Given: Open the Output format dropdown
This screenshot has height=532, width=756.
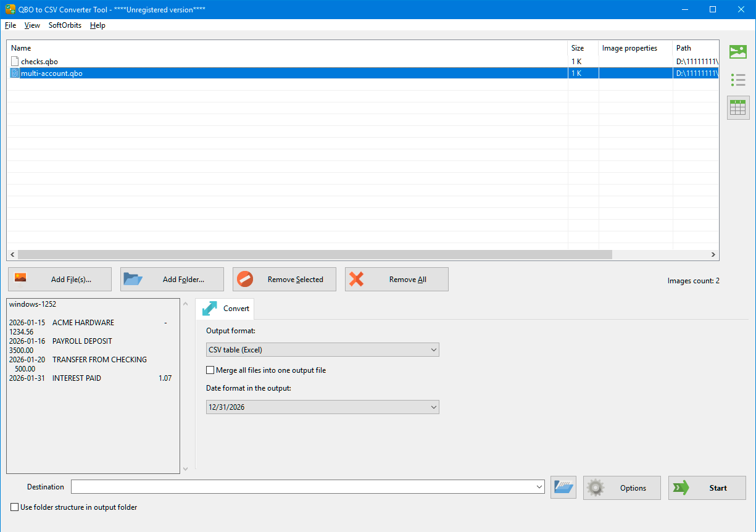Looking at the screenshot, I should (322, 350).
